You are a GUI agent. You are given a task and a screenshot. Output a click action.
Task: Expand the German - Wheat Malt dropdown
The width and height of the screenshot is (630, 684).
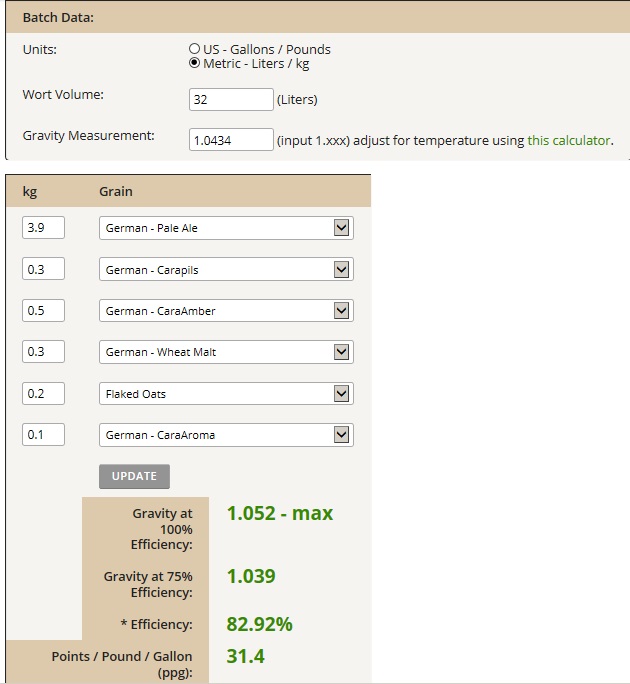pyautogui.click(x=226, y=352)
